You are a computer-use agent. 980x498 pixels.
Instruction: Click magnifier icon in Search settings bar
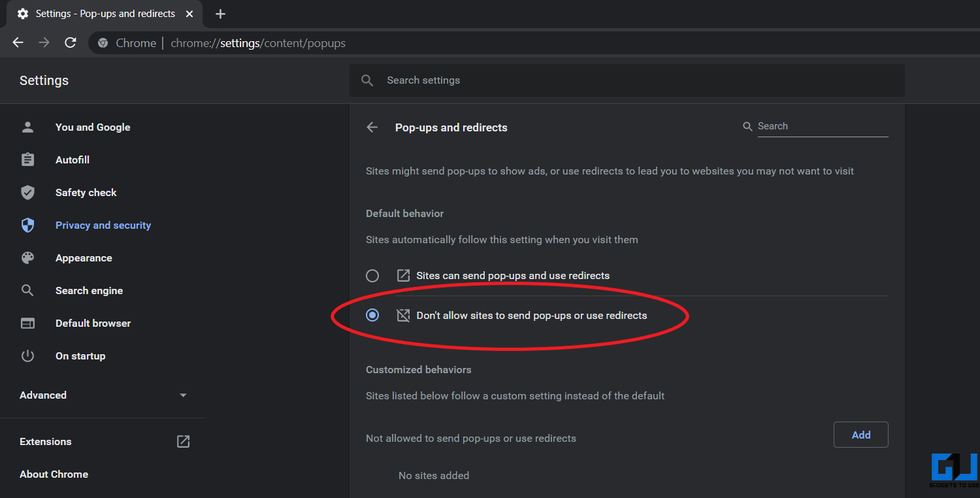pyautogui.click(x=367, y=80)
